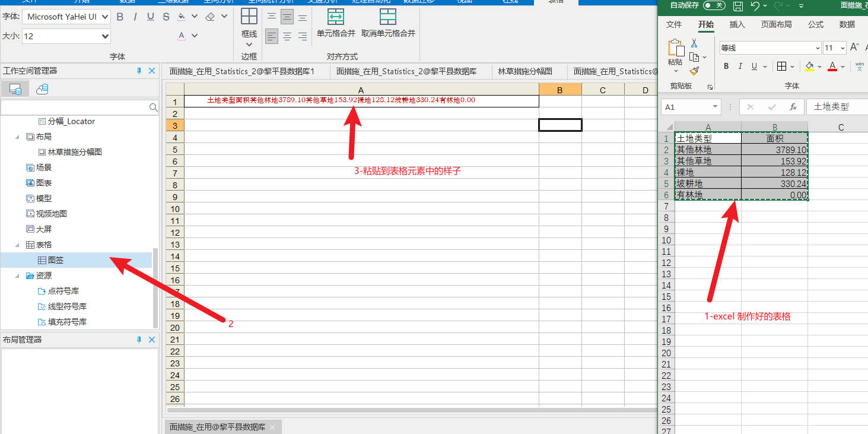Image resolution: width=868 pixels, height=434 pixels.
Task: Toggle strikethrough in SuperMap font group
Action: [x=166, y=17]
